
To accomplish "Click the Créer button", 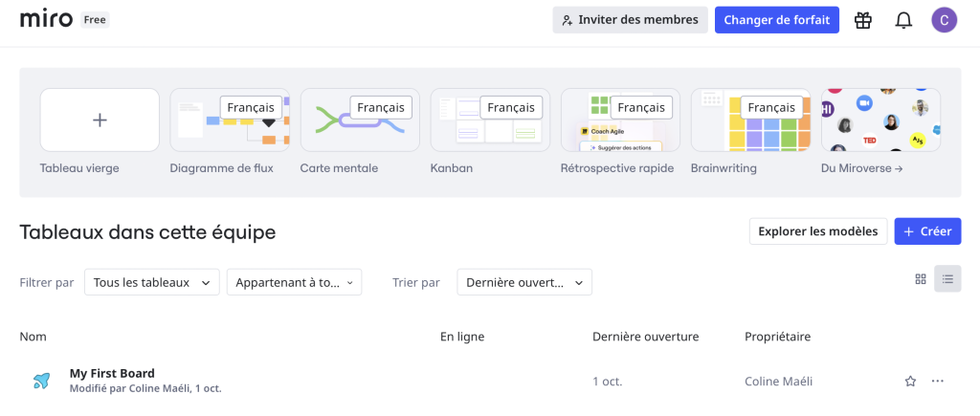I will pyautogui.click(x=927, y=231).
